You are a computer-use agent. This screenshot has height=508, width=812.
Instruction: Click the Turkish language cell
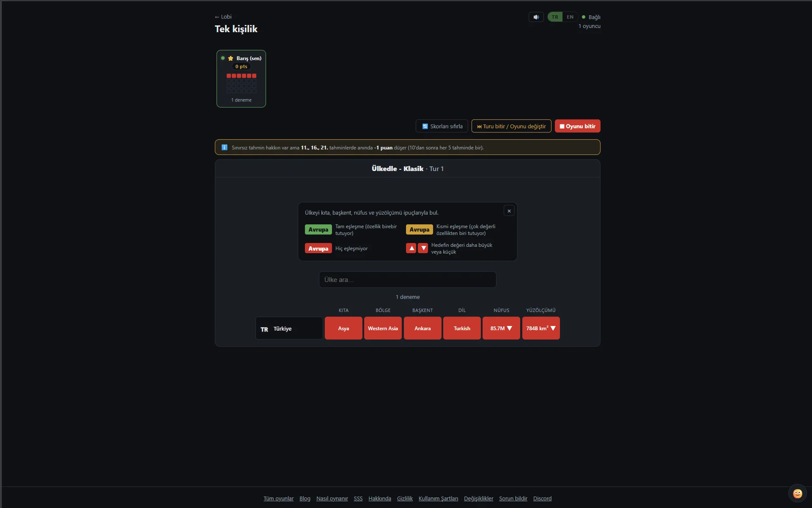(462, 329)
